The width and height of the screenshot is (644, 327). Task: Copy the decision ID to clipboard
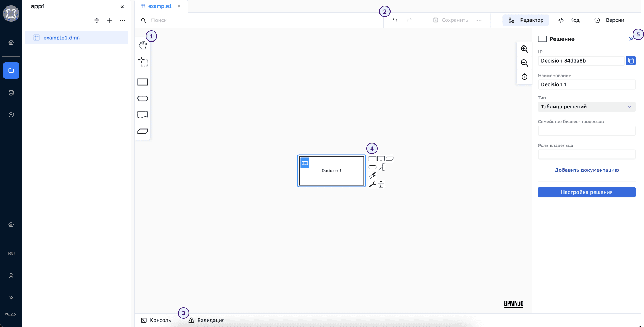point(631,61)
